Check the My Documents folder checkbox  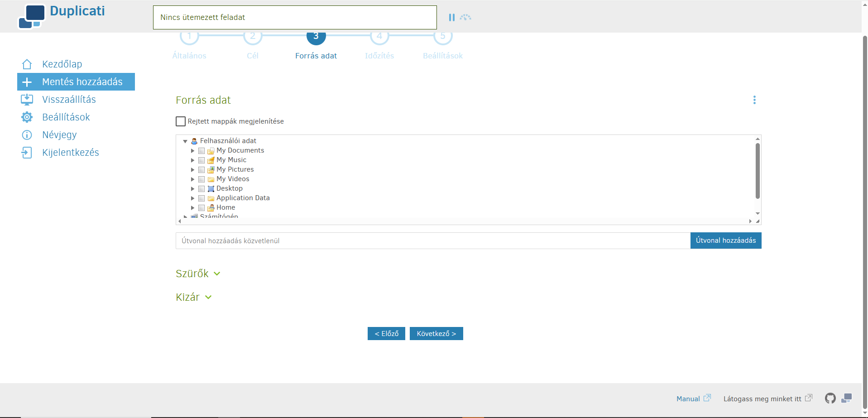[201, 151]
